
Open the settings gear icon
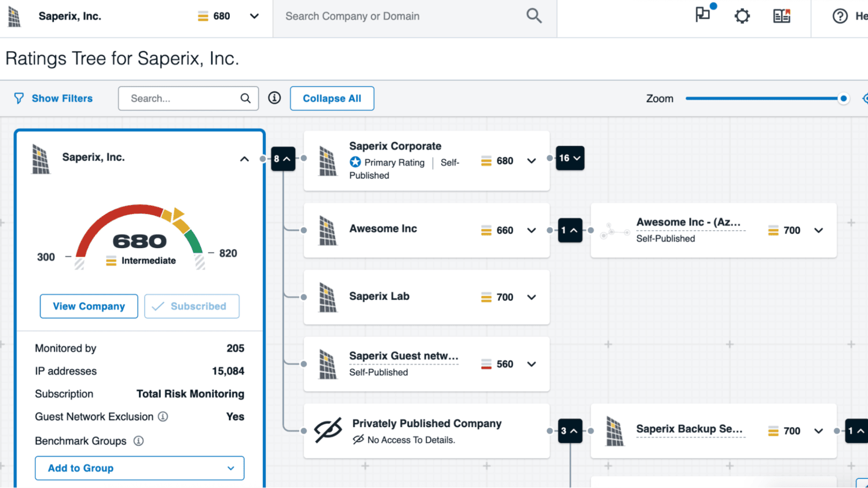[x=742, y=16]
